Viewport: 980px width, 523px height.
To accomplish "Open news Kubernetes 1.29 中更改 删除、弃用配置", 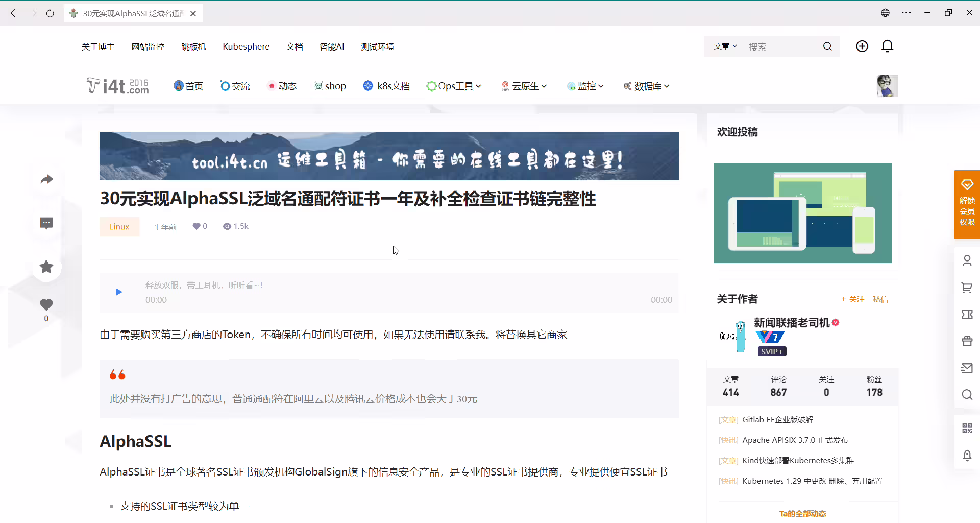I will pos(812,481).
